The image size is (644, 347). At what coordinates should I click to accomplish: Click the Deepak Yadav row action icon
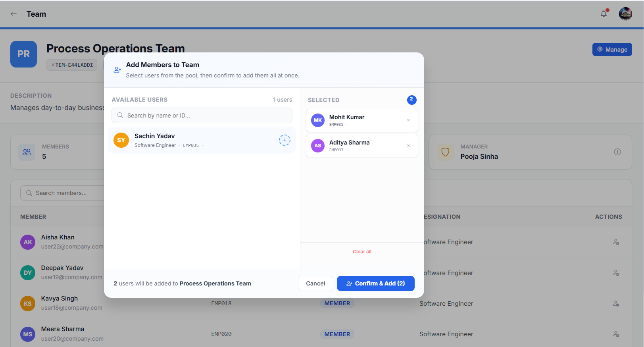coord(616,273)
